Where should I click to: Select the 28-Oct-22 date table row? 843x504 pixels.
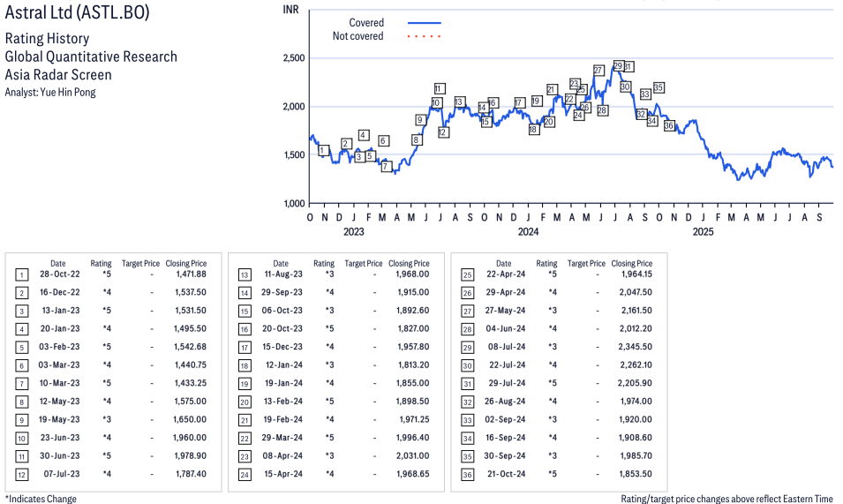(57, 275)
